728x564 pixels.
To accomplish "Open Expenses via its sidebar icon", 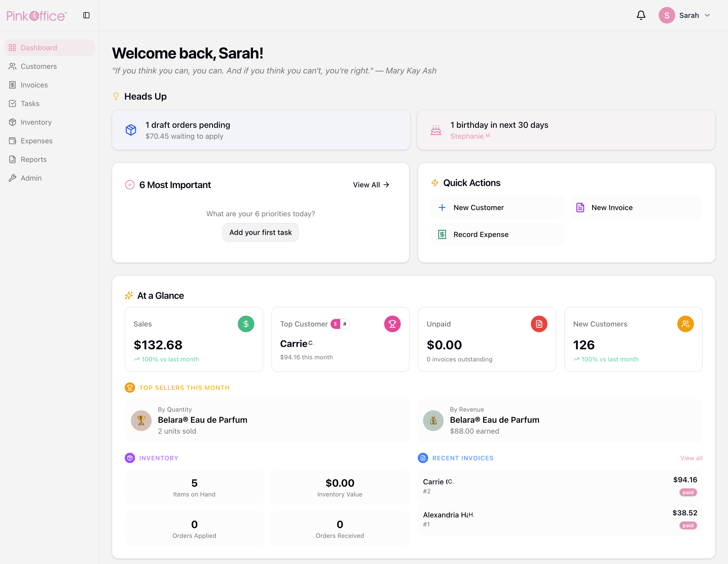I will pyautogui.click(x=12, y=141).
